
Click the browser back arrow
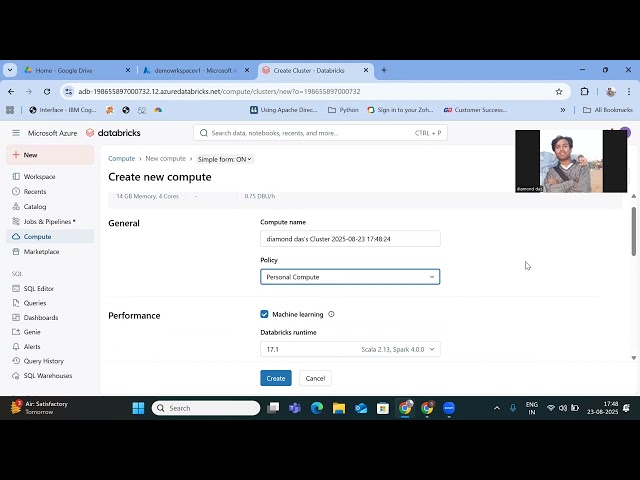coord(11,91)
